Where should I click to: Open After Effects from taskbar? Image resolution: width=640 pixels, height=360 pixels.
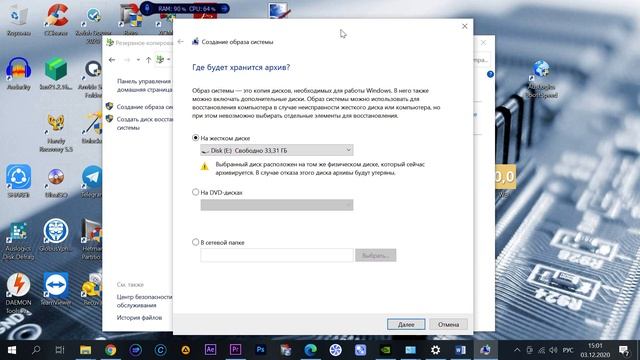point(210,350)
